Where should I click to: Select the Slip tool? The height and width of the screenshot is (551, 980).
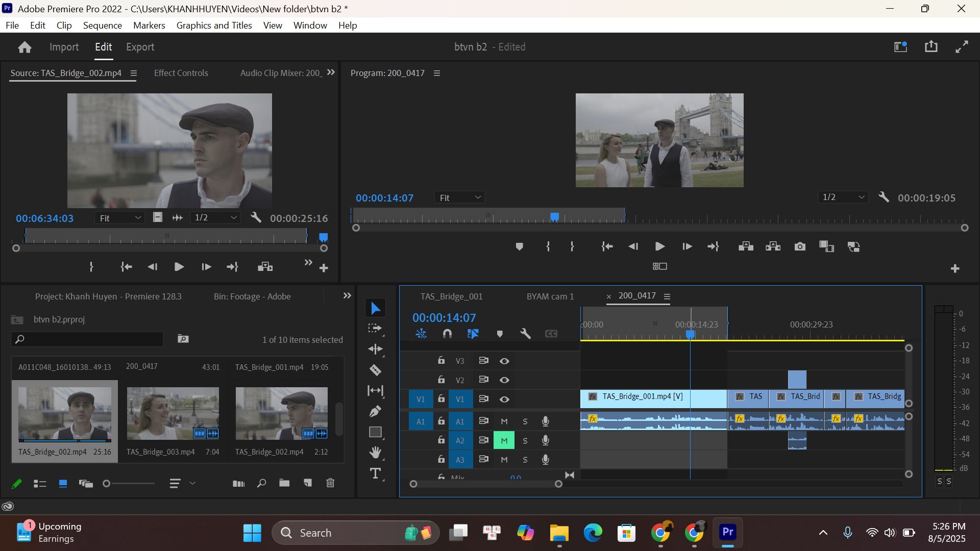click(x=375, y=391)
